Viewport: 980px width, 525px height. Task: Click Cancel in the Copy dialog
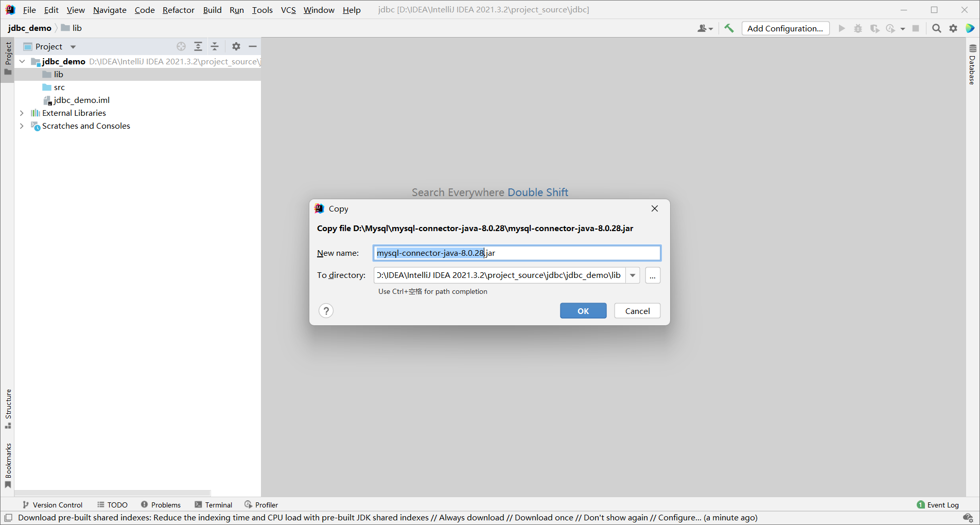637,311
